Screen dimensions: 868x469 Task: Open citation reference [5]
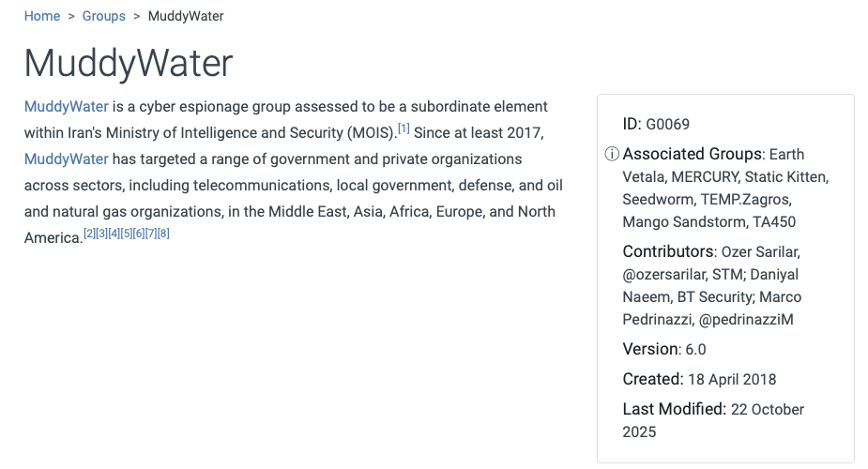[127, 233]
